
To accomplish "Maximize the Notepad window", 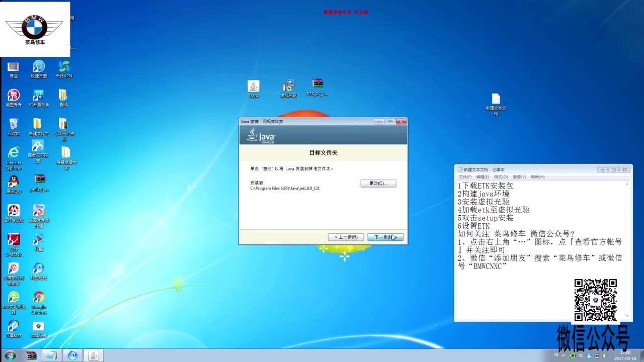I will click(x=613, y=170).
